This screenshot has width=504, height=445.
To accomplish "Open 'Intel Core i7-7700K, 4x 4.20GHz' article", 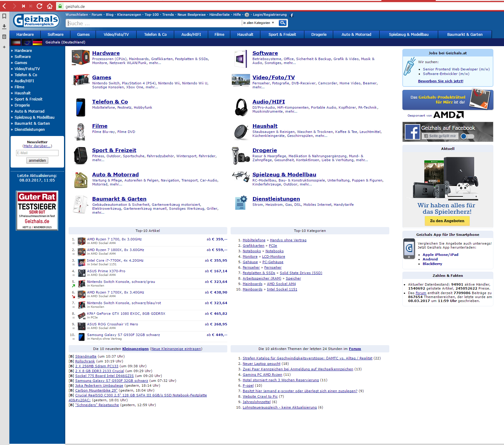I will pos(115,260).
